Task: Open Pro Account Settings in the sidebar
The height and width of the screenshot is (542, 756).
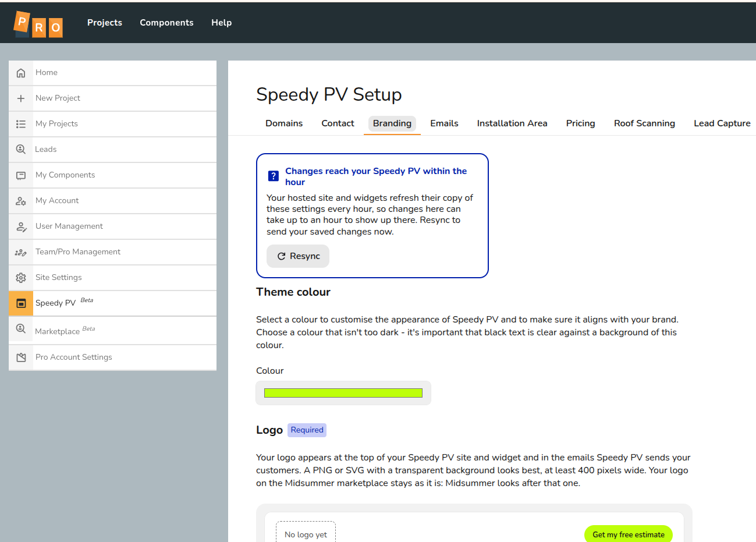Action: (113, 357)
